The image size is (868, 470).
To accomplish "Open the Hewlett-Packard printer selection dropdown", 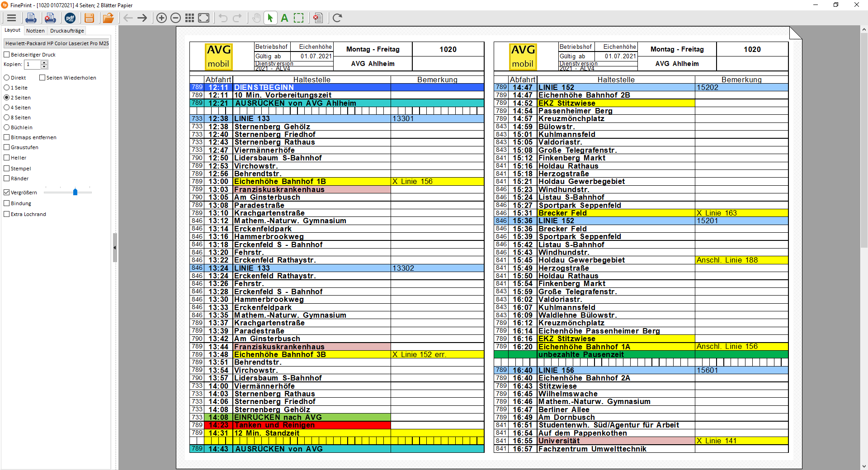I will (x=57, y=43).
